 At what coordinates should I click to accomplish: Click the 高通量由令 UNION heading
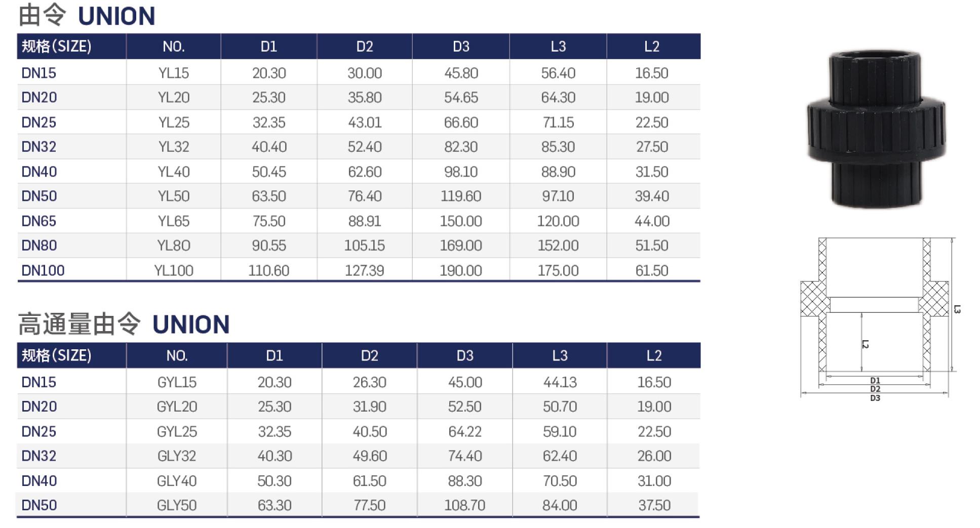124,324
